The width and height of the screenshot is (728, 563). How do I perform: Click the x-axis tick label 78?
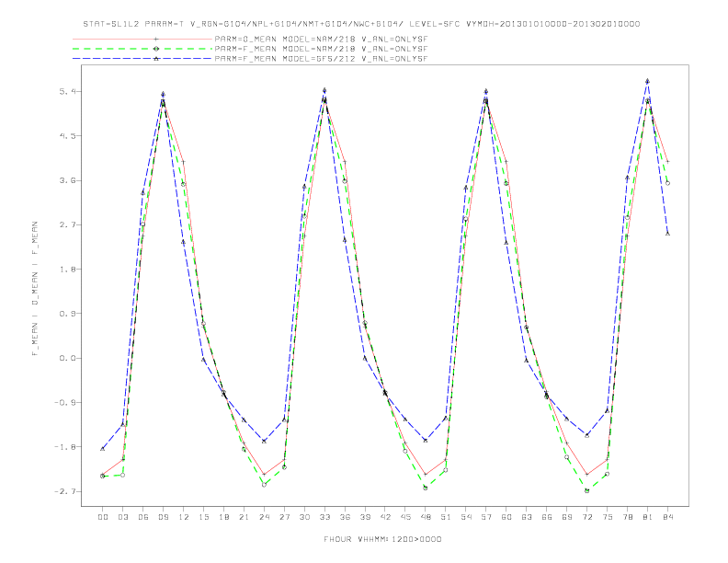[627, 517]
